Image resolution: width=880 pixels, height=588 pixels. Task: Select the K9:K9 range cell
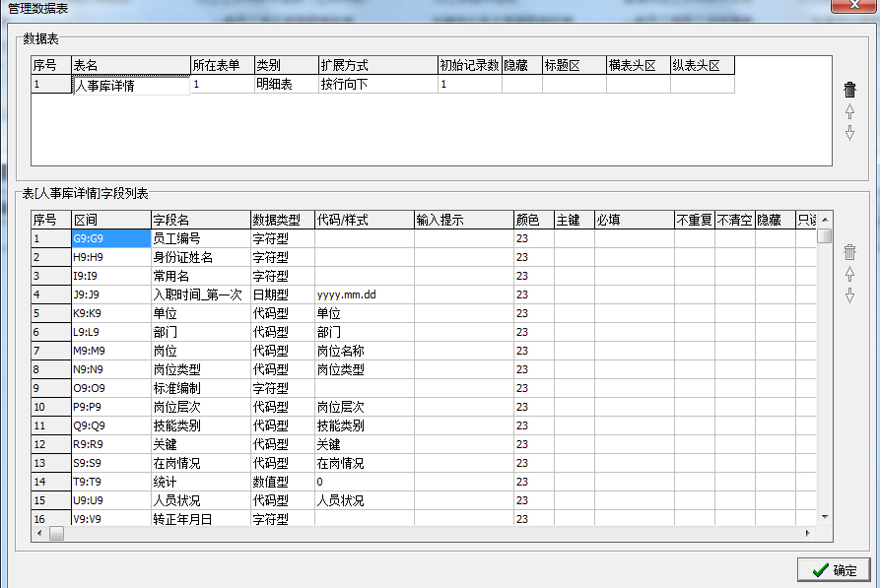111,313
